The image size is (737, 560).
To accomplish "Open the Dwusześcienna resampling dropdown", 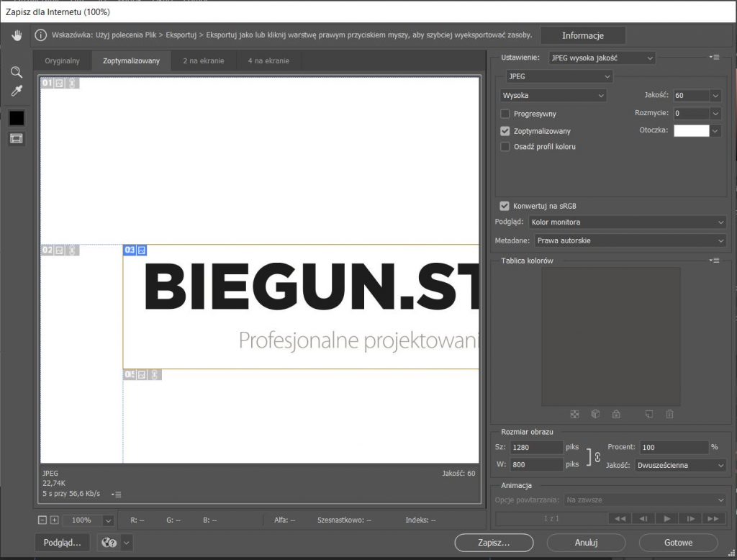I will click(680, 465).
